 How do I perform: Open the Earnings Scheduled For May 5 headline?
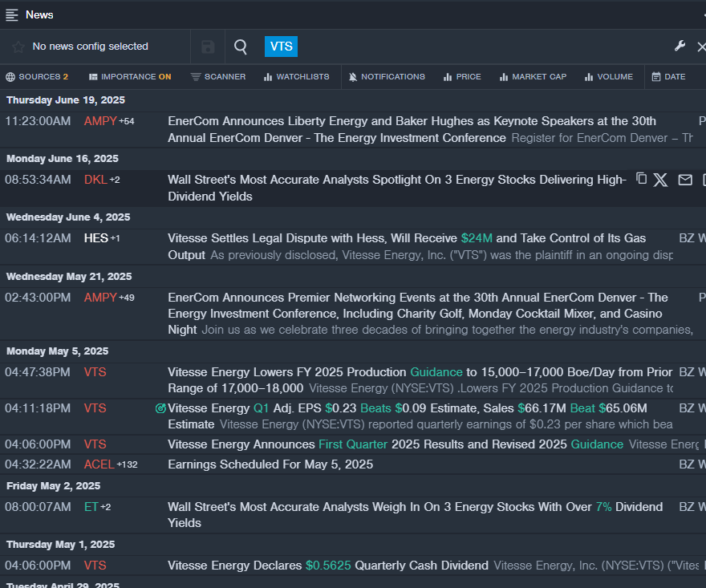coord(270,464)
